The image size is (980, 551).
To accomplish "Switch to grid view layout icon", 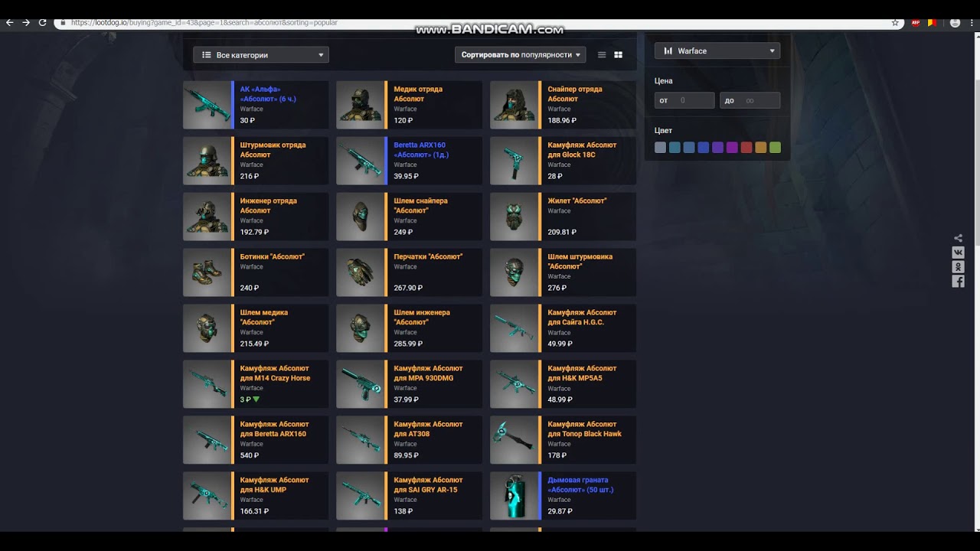I will (619, 55).
